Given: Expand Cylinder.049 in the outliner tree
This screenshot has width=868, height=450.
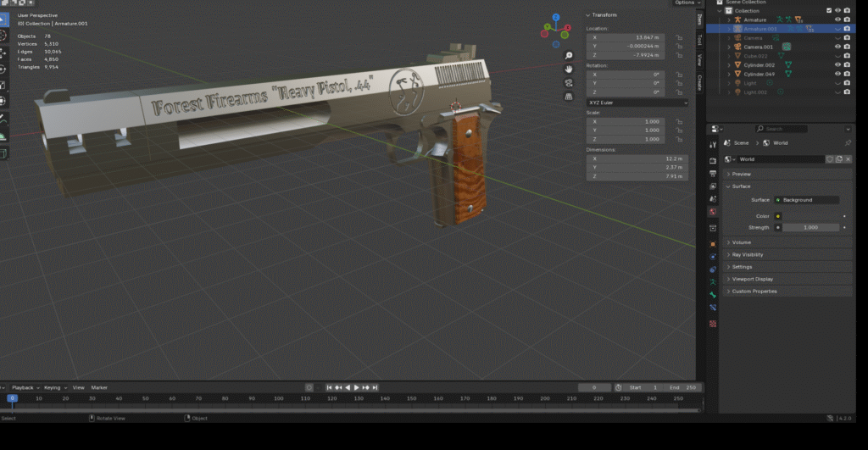Looking at the screenshot, I should [728, 74].
